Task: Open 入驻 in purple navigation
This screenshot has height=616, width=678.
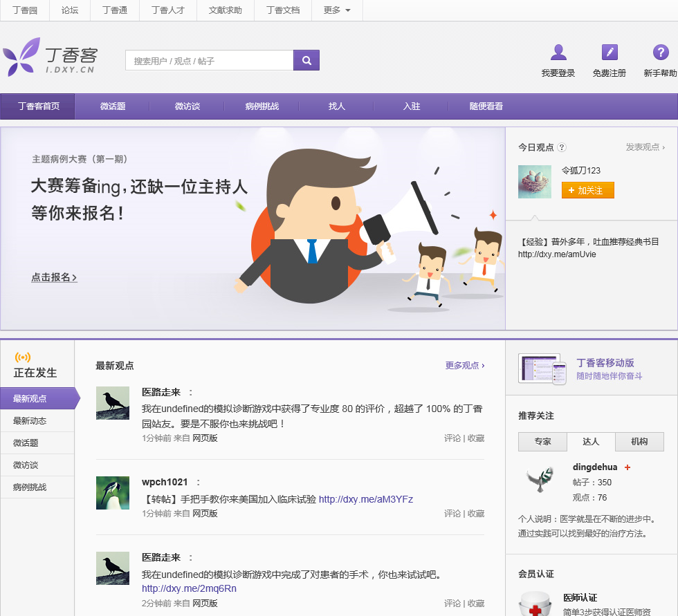Action: tap(411, 106)
